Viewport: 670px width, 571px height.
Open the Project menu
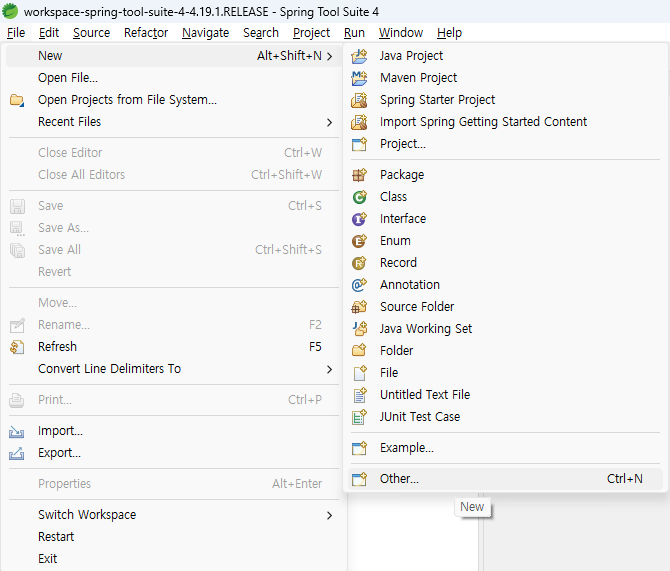(311, 33)
